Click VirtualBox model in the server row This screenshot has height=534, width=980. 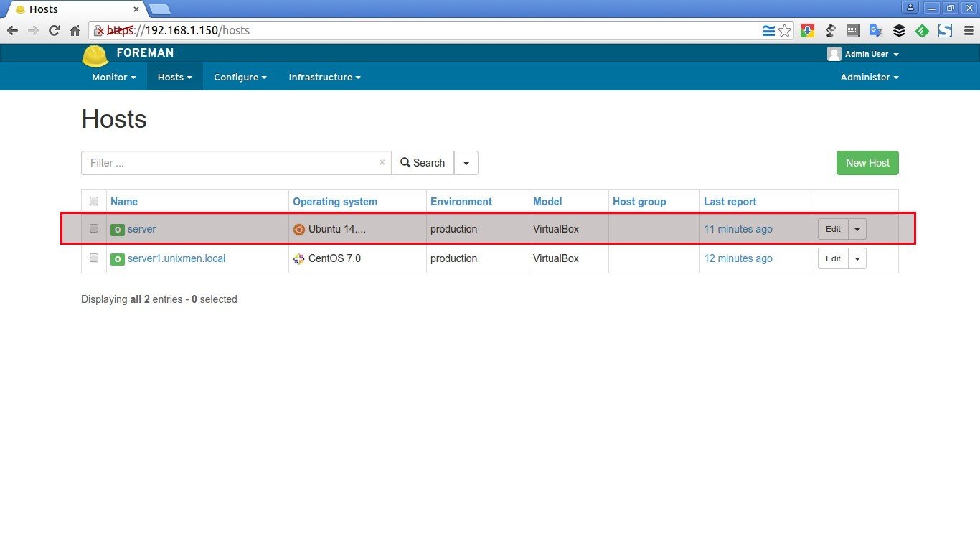coord(556,230)
